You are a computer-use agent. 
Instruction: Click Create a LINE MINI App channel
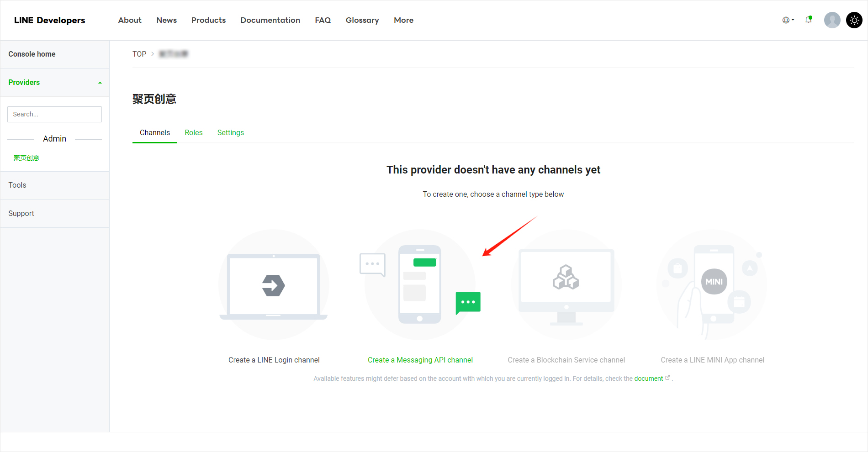click(713, 360)
